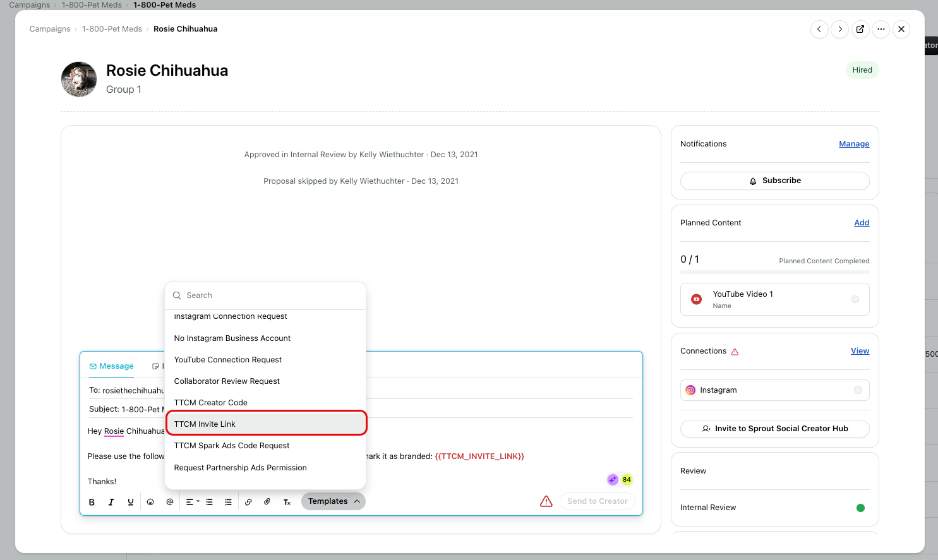Screen dimensions: 938x560
Task: Go to next creator with right chevron
Action: 840,29
